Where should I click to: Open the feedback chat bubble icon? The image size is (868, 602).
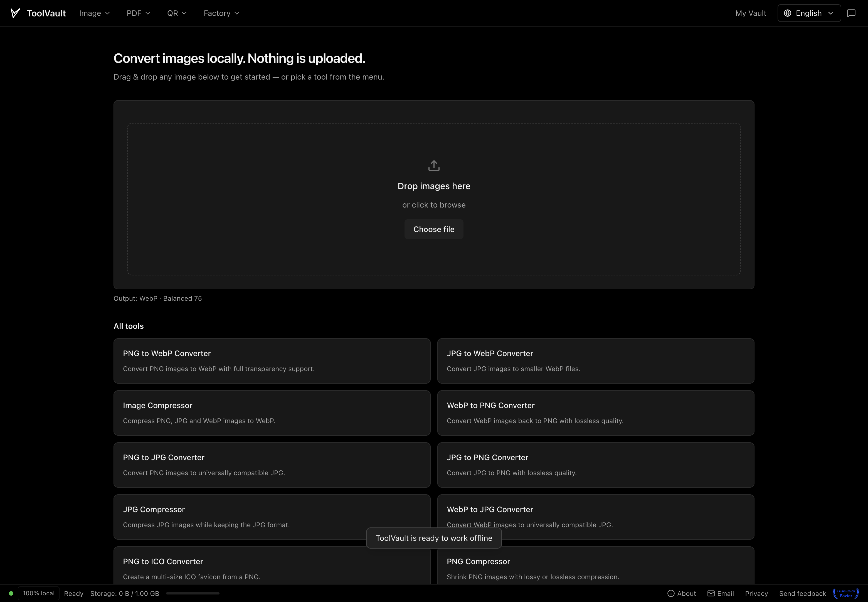pyautogui.click(x=851, y=13)
